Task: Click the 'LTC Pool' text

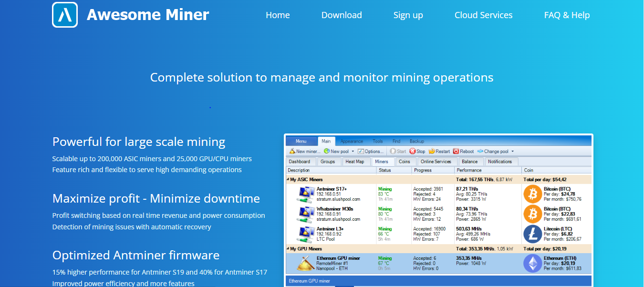Action: (x=326, y=239)
